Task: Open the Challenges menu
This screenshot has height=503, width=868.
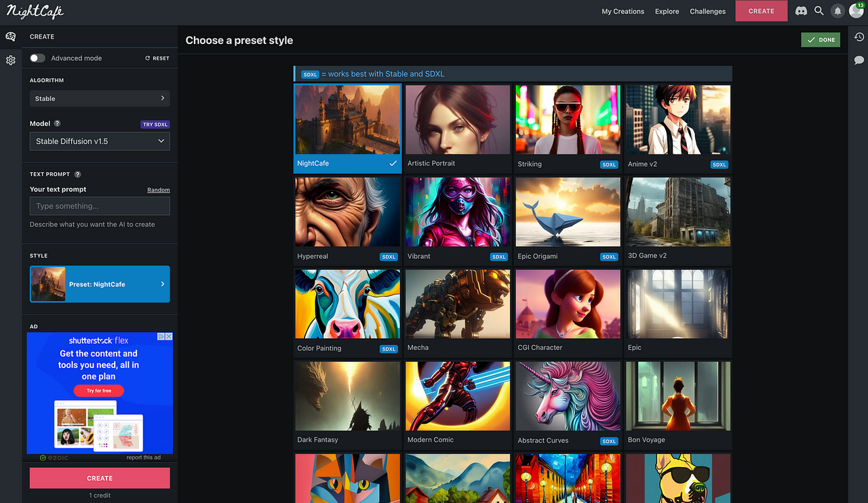Action: [707, 11]
